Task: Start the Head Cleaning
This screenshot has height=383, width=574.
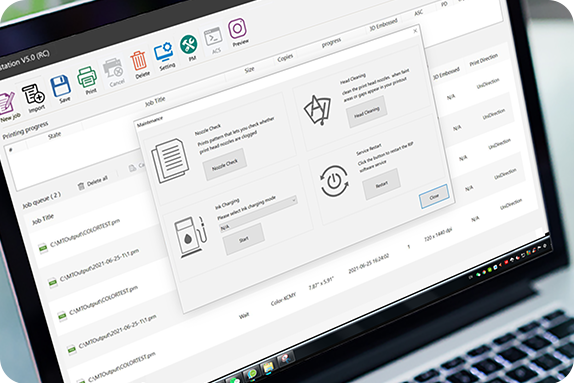Action: pos(366,112)
